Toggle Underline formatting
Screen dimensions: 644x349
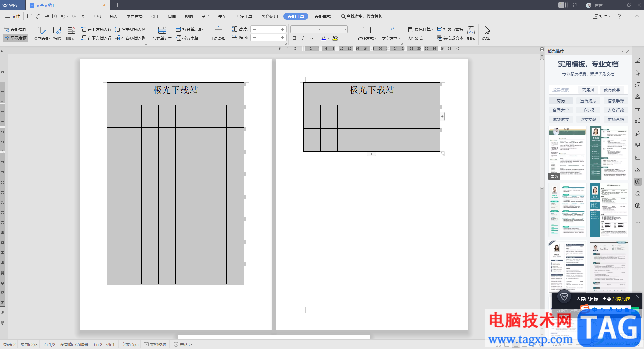point(311,38)
